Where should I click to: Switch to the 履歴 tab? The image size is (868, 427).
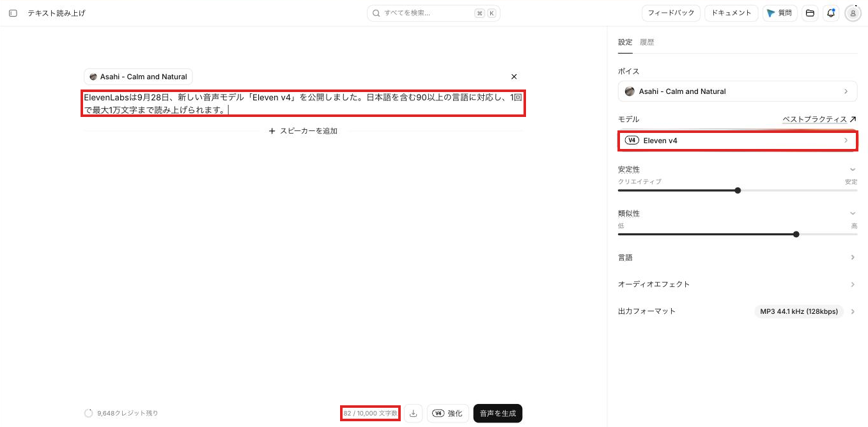(x=647, y=42)
